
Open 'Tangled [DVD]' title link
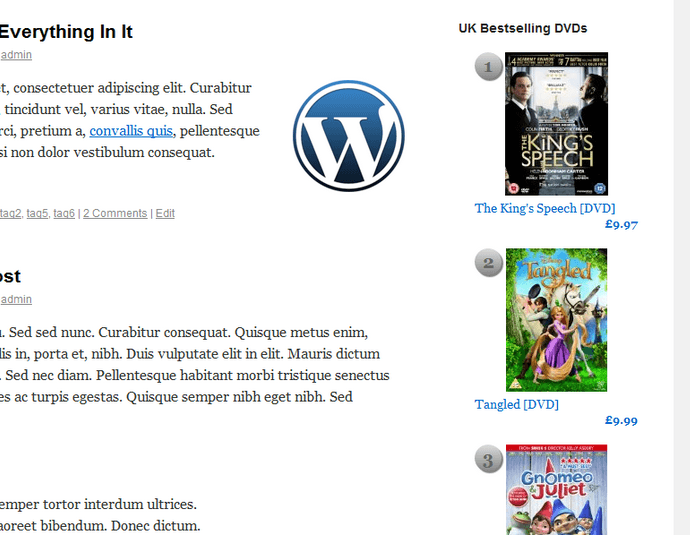tap(517, 404)
